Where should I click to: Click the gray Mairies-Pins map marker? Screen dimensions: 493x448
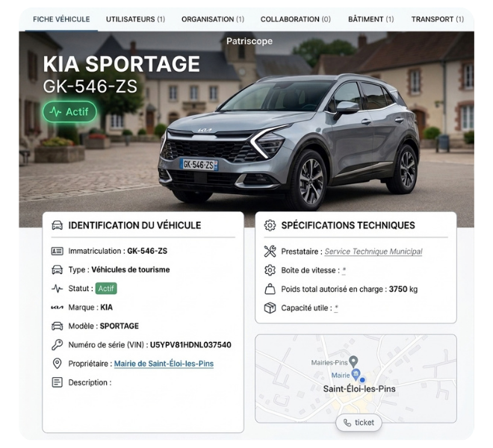(354, 361)
